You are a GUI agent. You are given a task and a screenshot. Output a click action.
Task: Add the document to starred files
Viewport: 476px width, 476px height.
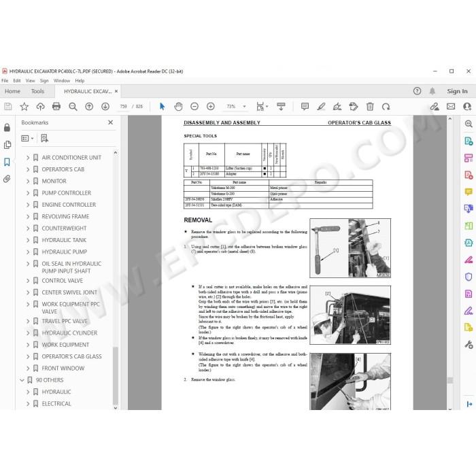[24, 107]
